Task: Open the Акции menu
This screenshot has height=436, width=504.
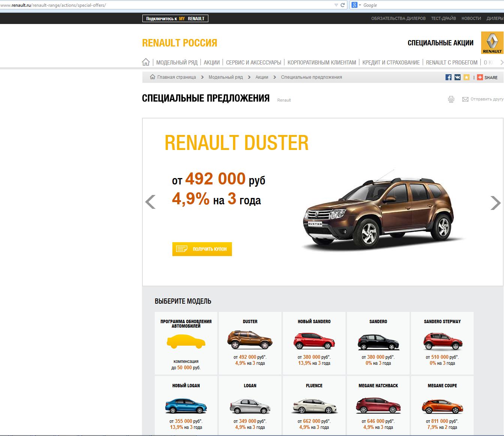Action: (x=212, y=63)
